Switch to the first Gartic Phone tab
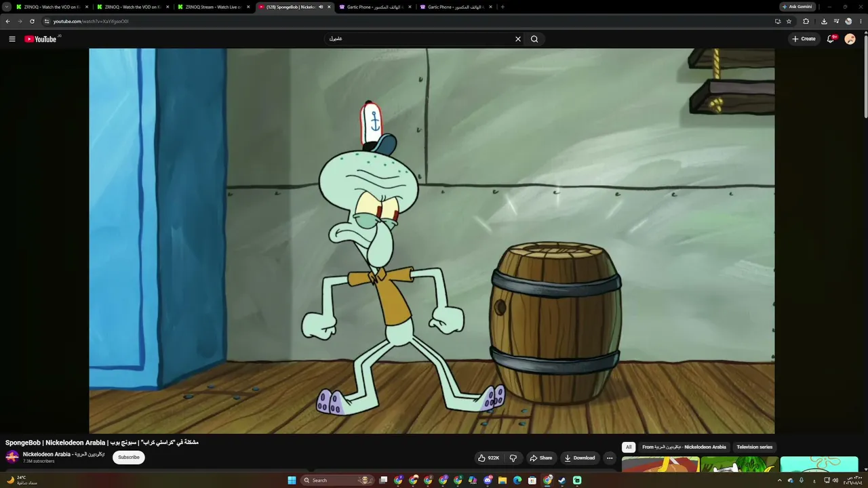The height and width of the screenshot is (488, 868). click(376, 7)
